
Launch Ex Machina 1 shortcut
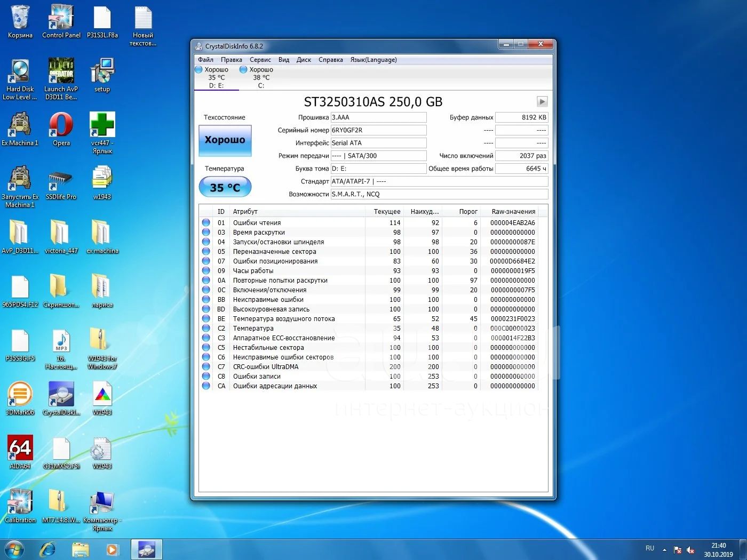20,129
